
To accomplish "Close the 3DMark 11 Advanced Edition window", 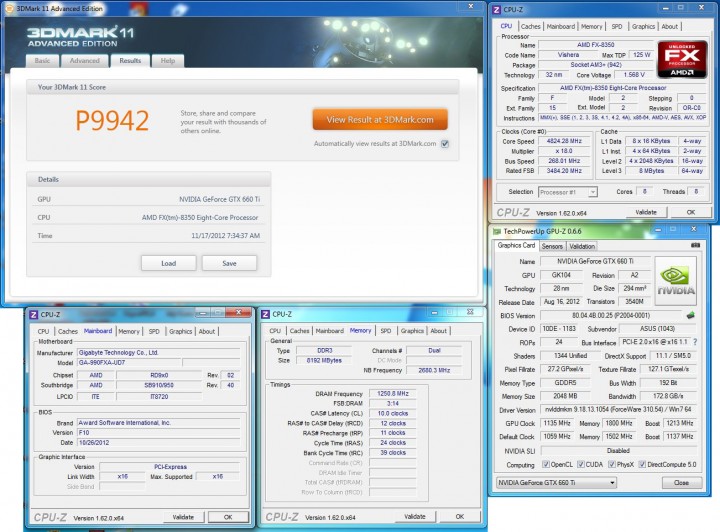I will click(470, 6).
